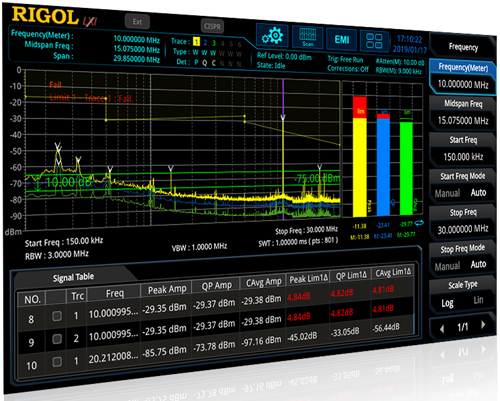Screen dimensions: 500x401
Task: Check the box for signal 10
Action: coord(57,362)
